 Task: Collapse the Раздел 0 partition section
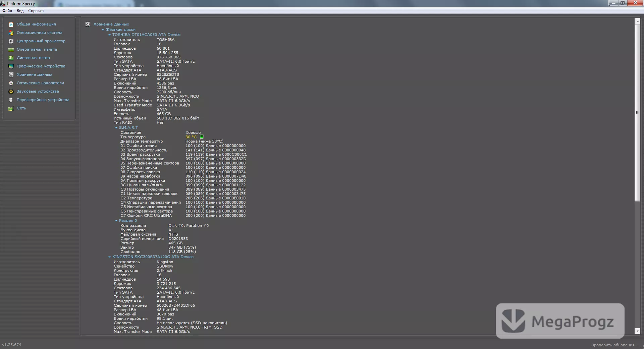[x=116, y=221]
